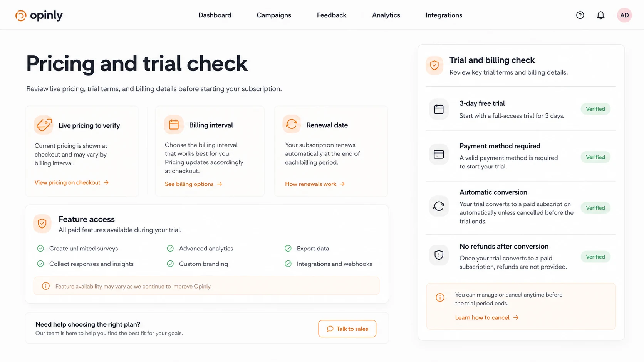Click the check icon for Collect responses and insights
The width and height of the screenshot is (644, 362).
[x=40, y=264]
